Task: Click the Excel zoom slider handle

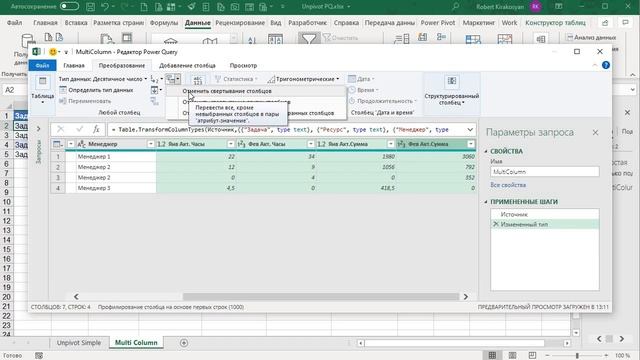Action: click(x=577, y=356)
